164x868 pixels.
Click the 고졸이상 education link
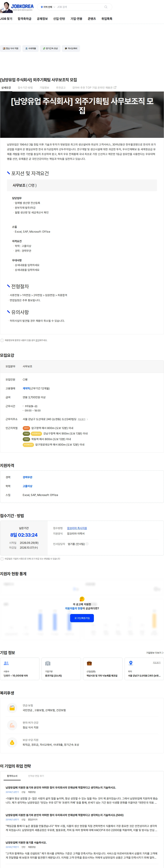[x=28, y=486]
